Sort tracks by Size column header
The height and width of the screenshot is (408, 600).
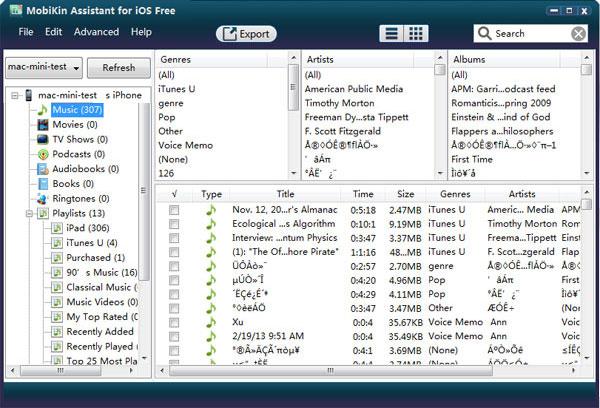click(405, 194)
